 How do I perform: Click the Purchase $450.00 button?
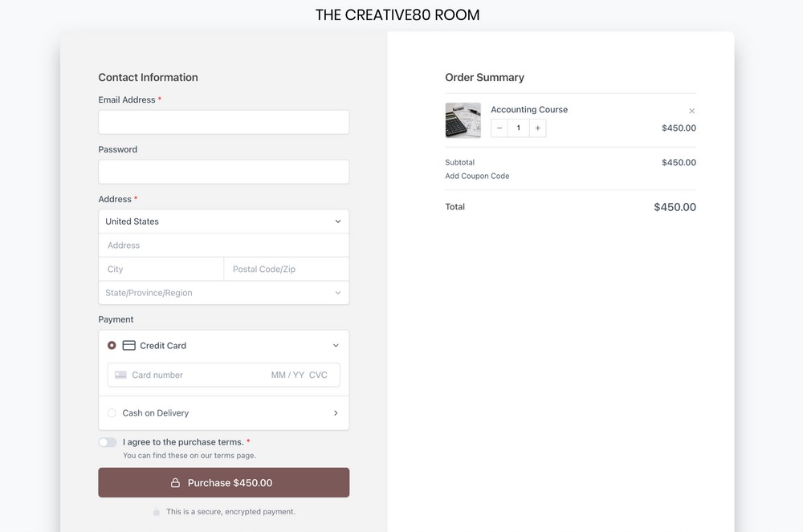(223, 482)
